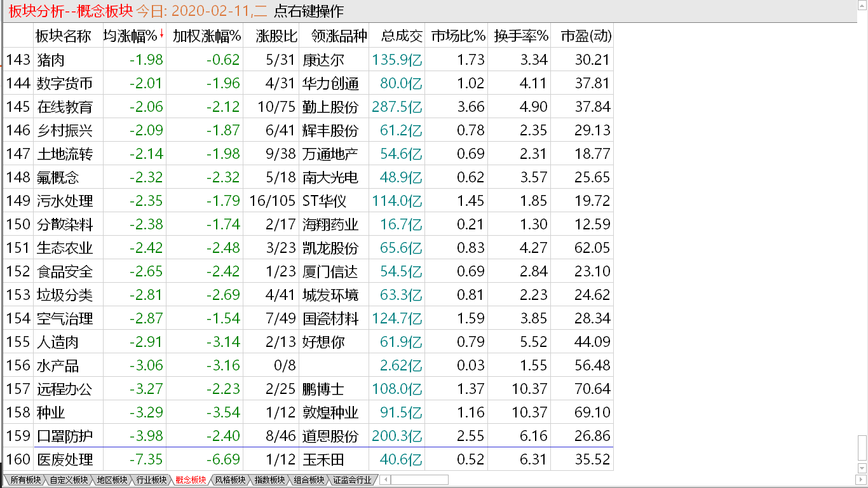This screenshot has height=488, width=868.
Task: Switch to the 组合板块 tab
Action: pyautogui.click(x=308, y=480)
